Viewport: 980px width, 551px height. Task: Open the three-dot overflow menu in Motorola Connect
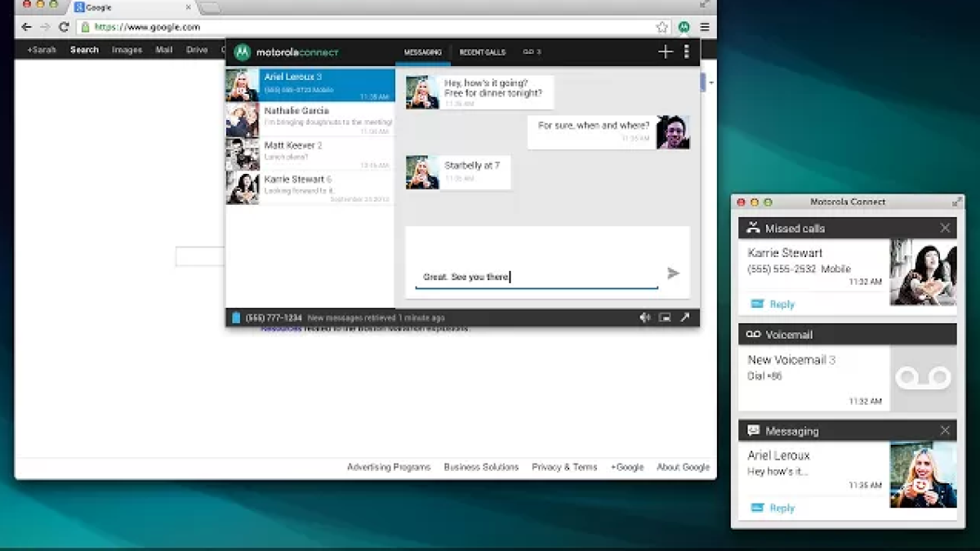point(686,52)
